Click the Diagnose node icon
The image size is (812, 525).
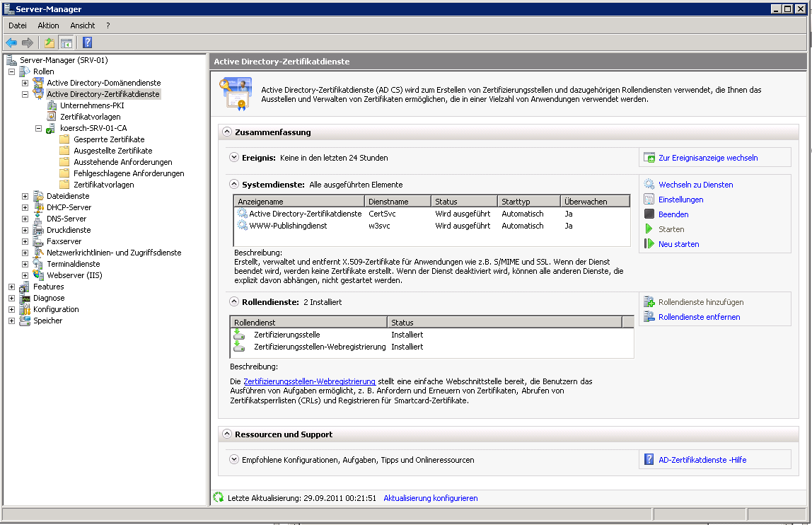tap(25, 298)
